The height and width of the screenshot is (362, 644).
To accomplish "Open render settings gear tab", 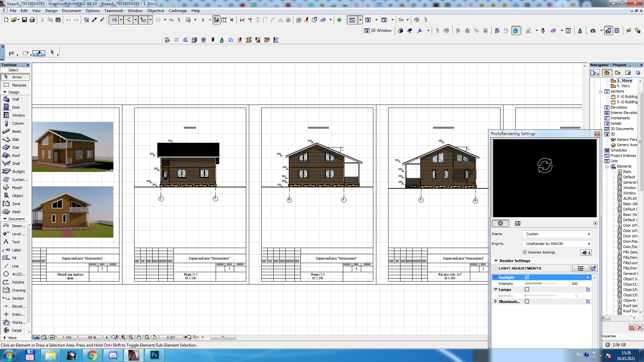I will (x=500, y=223).
